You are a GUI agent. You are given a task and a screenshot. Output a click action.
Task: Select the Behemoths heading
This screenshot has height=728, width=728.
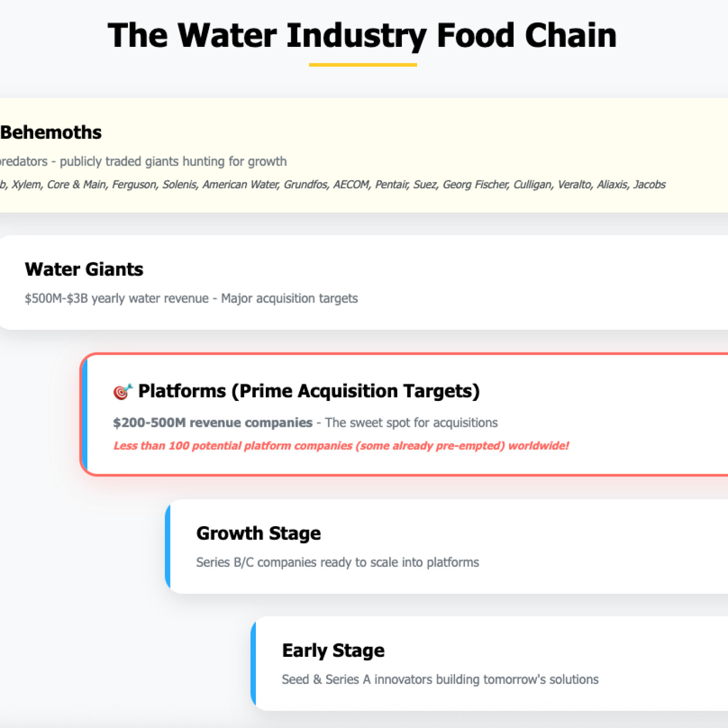pos(51,133)
